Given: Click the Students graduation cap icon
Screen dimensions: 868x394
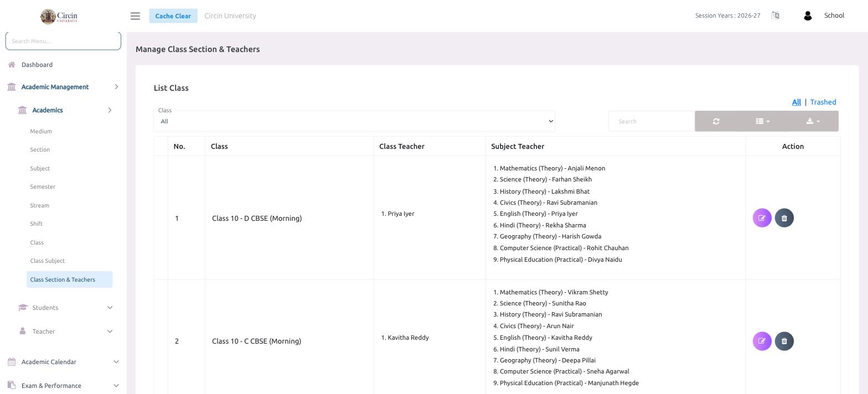Looking at the screenshot, I should click(23, 308).
